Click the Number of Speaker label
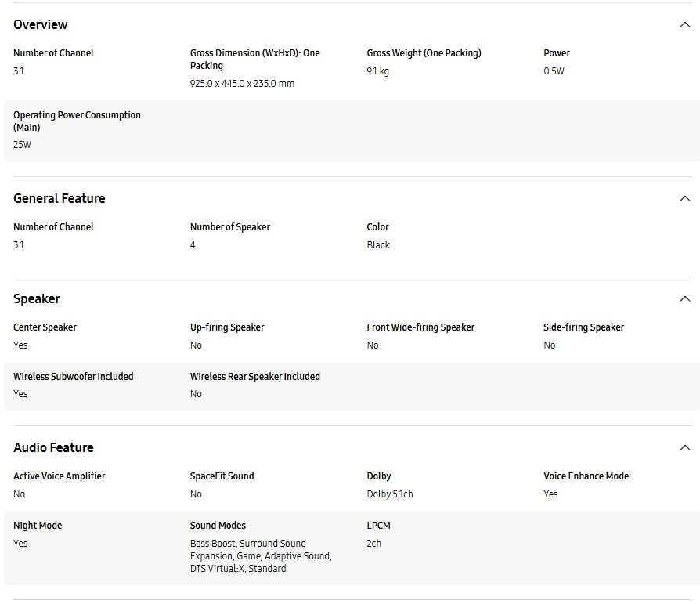The width and height of the screenshot is (700, 604). click(230, 227)
